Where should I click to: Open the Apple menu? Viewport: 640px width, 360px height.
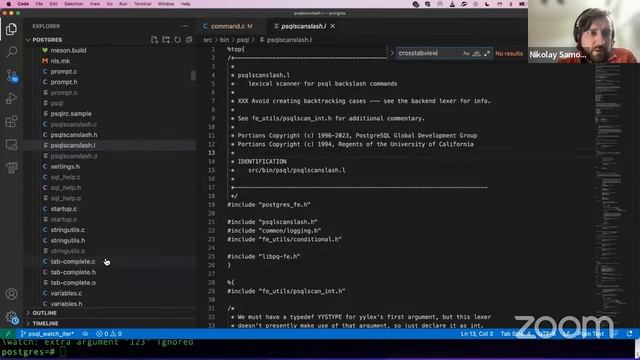9,4
